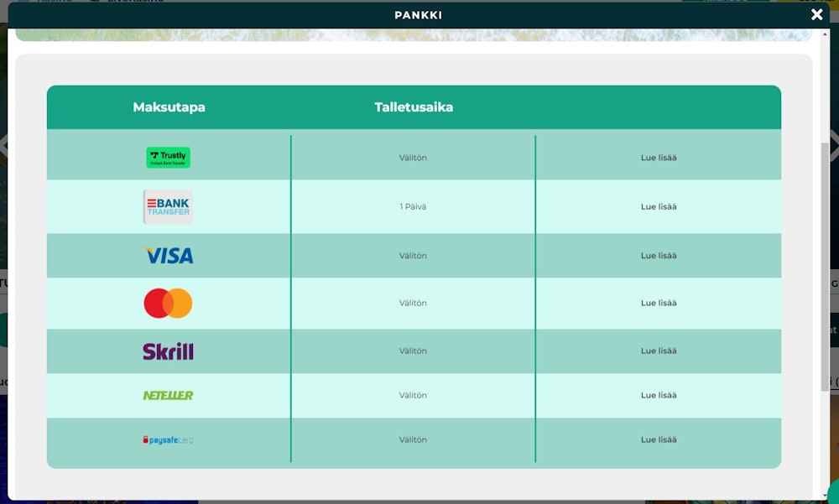
Task: Click the '1 Päivä' deposit time cell
Action: point(413,206)
